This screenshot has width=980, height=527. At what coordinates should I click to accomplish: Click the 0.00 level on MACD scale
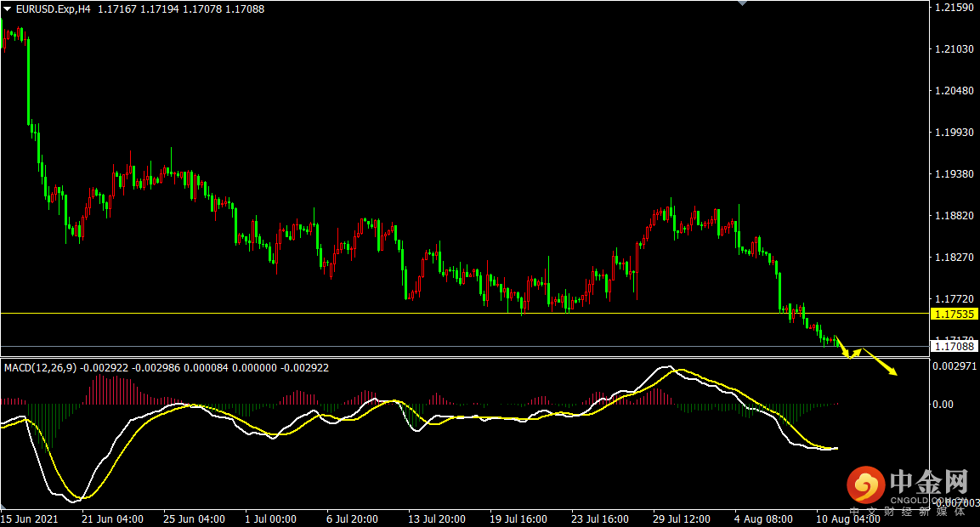(x=943, y=405)
